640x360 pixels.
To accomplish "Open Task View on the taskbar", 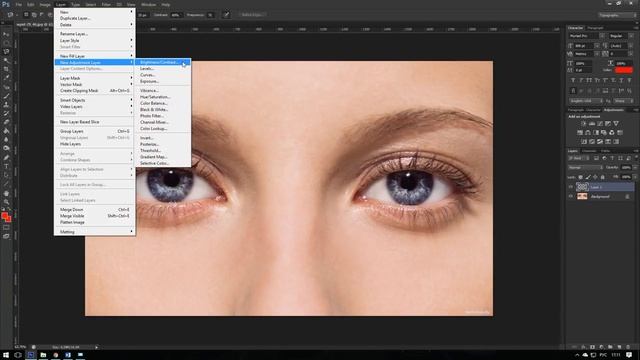I will [x=18, y=355].
